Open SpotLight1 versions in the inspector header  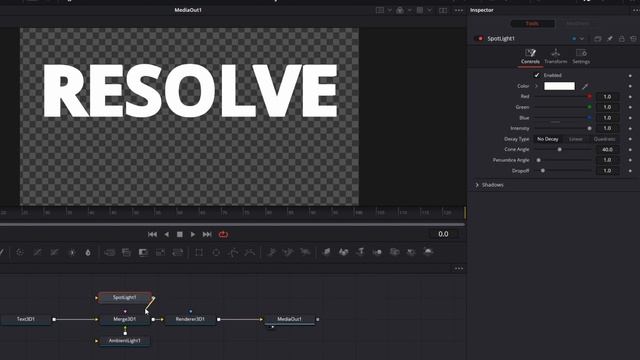[x=598, y=38]
